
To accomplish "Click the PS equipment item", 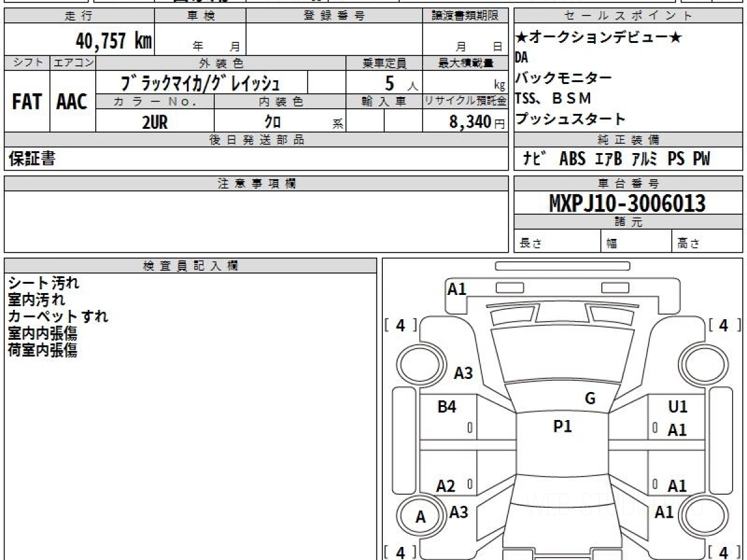I will 676,159.
